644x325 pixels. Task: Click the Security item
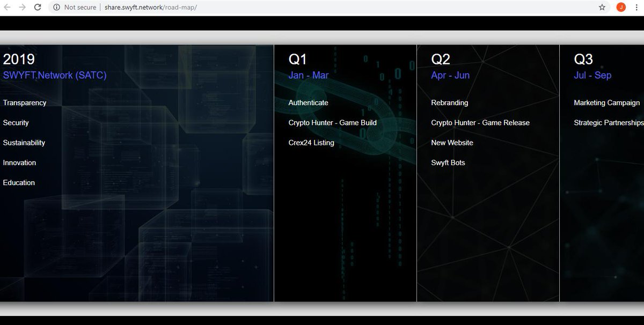tap(16, 123)
